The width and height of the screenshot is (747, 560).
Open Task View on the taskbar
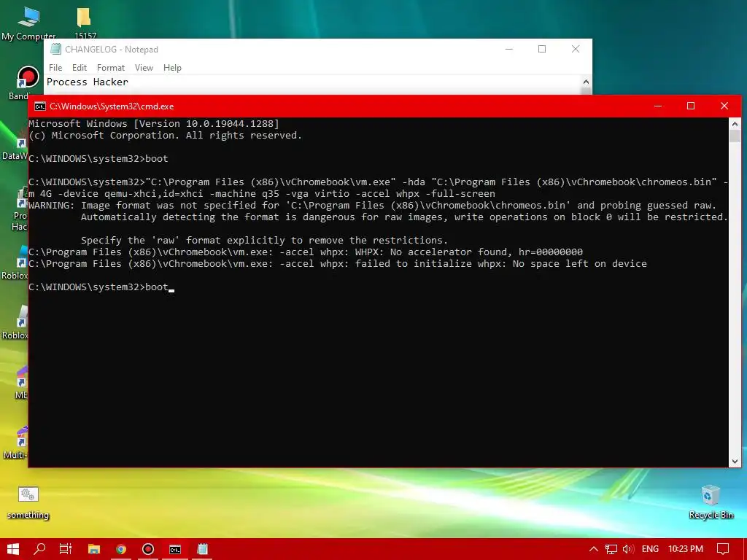tap(66, 549)
